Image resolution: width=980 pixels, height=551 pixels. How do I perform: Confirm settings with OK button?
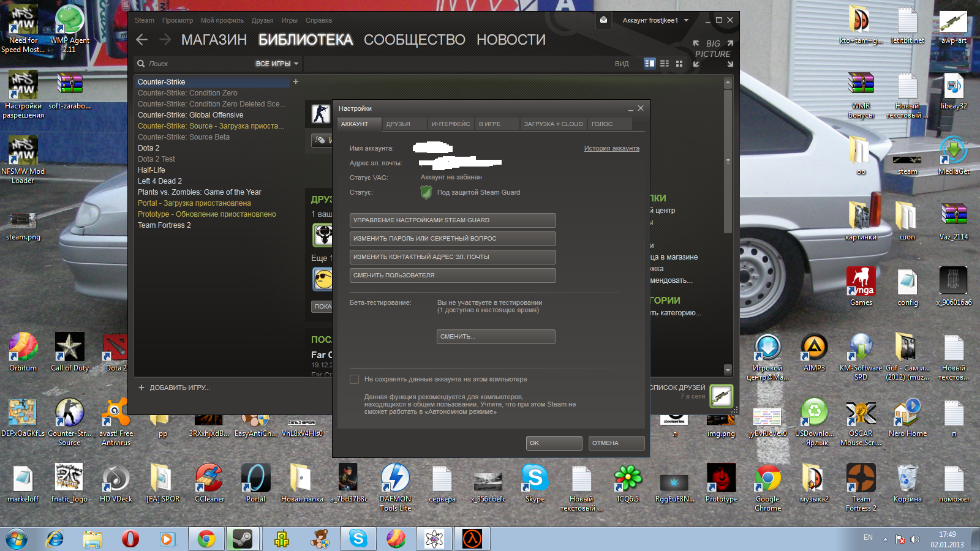point(554,443)
